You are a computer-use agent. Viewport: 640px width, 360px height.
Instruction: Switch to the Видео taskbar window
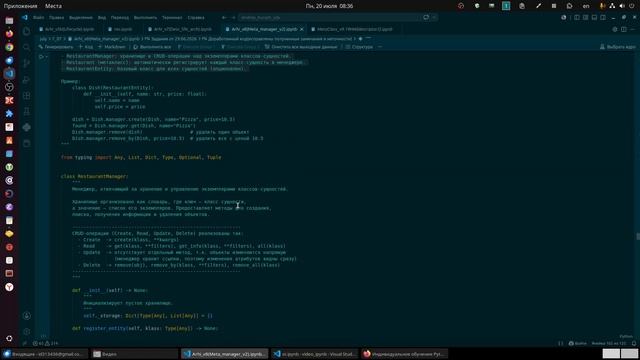(x=135, y=354)
